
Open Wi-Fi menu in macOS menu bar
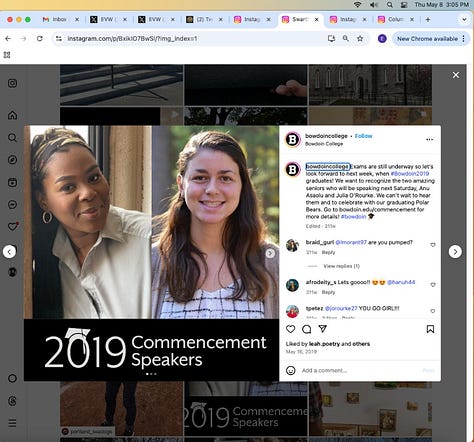[357, 5]
